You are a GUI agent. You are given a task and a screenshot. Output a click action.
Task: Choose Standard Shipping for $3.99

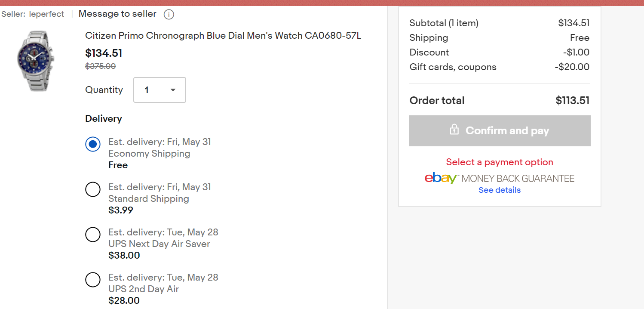(93, 189)
